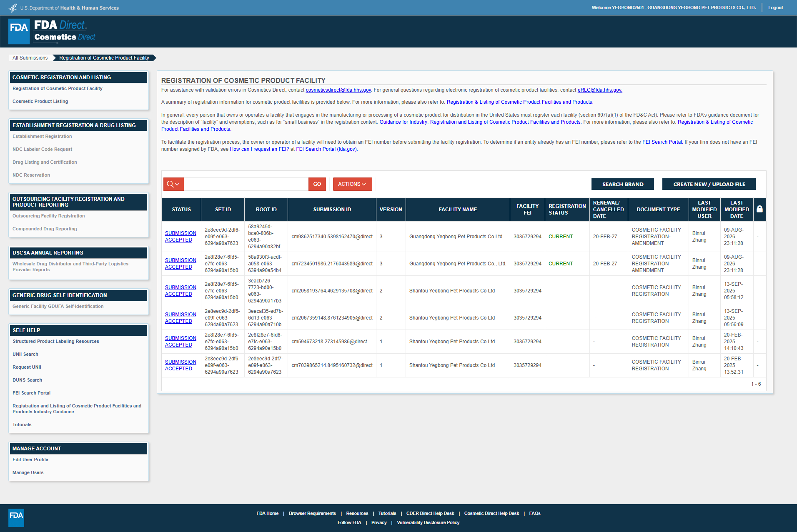Open UNII Search sidebar link
Viewport: 797px width, 532px height.
[25, 354]
